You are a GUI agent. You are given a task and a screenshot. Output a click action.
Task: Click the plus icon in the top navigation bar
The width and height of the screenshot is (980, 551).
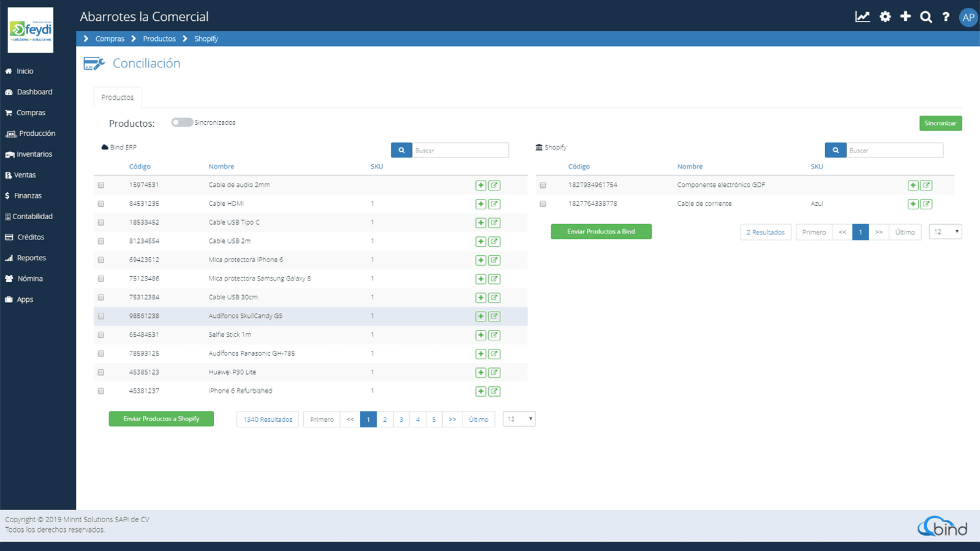pos(905,17)
